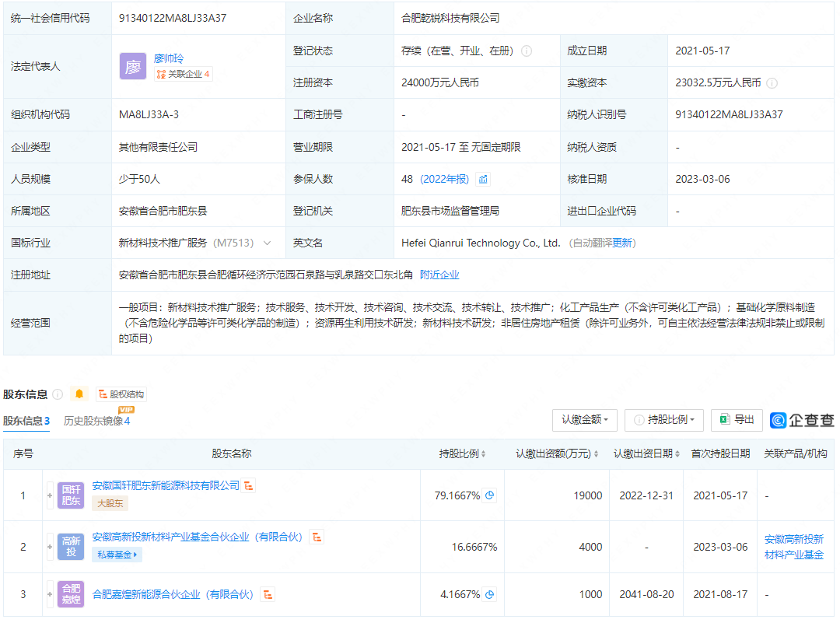
Task: Open the 股权结构 equity structure chart
Action: pos(121,394)
